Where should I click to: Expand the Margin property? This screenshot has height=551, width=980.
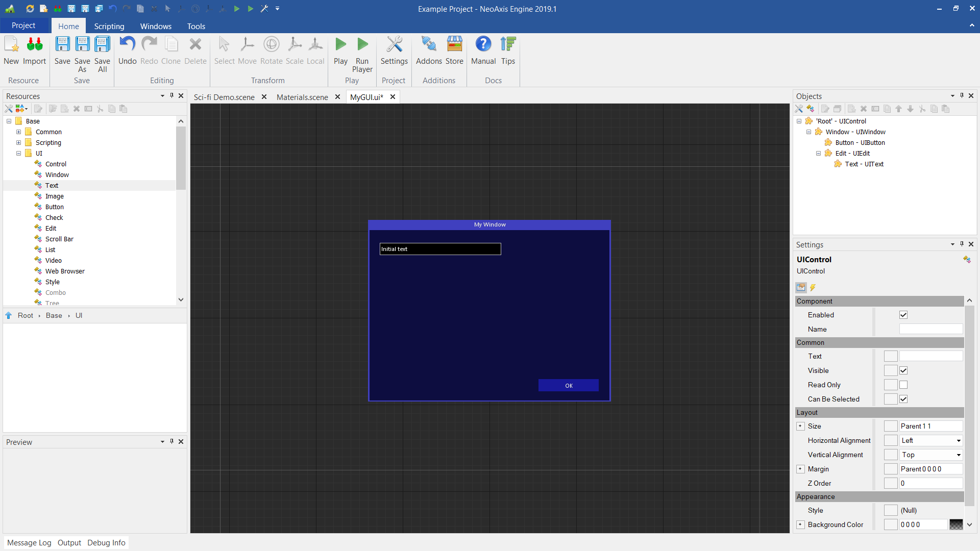[x=800, y=469]
